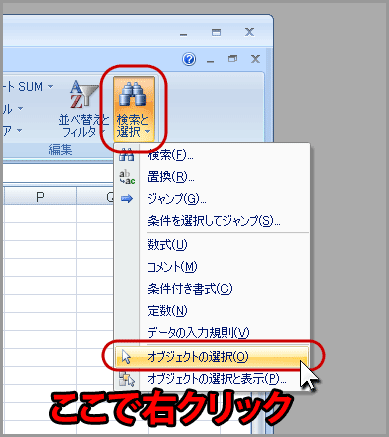389x437 pixels.
Task: Select ジャンプ(G)... menu entry
Action: coord(211,199)
